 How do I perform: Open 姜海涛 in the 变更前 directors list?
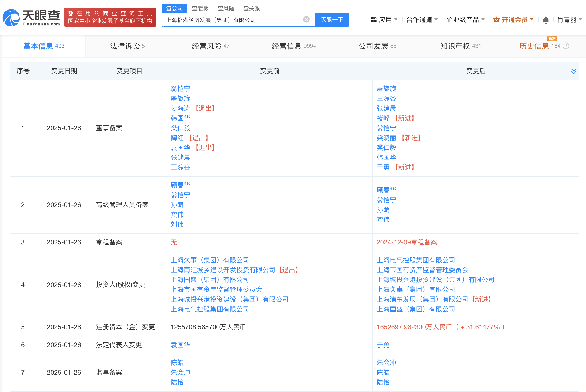click(x=180, y=108)
